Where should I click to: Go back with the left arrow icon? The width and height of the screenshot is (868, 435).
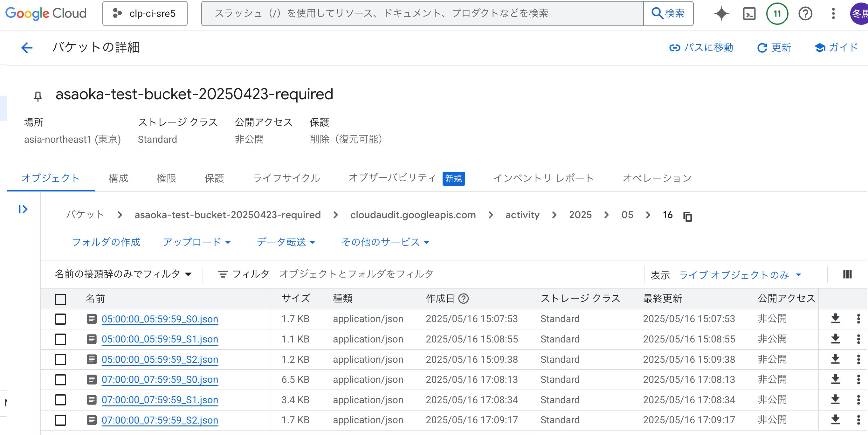(27, 47)
